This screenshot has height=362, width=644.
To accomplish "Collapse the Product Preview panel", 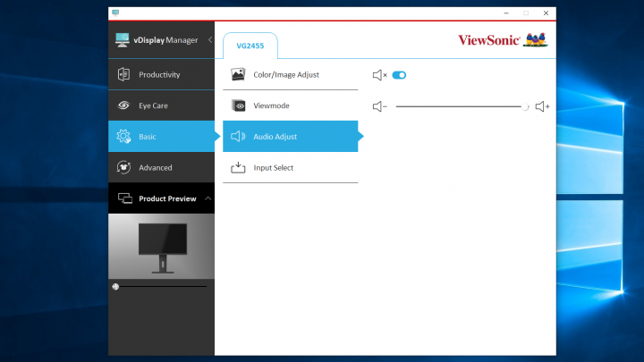I will [x=208, y=198].
